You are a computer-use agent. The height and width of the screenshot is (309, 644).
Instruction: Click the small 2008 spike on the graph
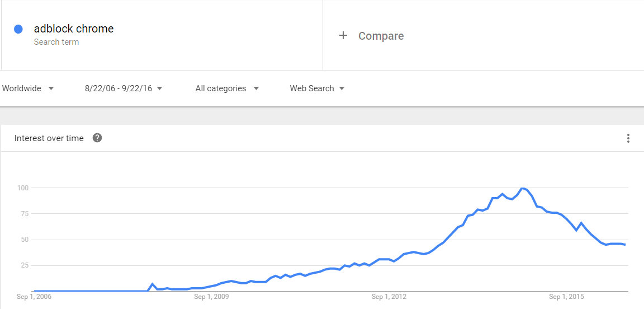point(153,284)
